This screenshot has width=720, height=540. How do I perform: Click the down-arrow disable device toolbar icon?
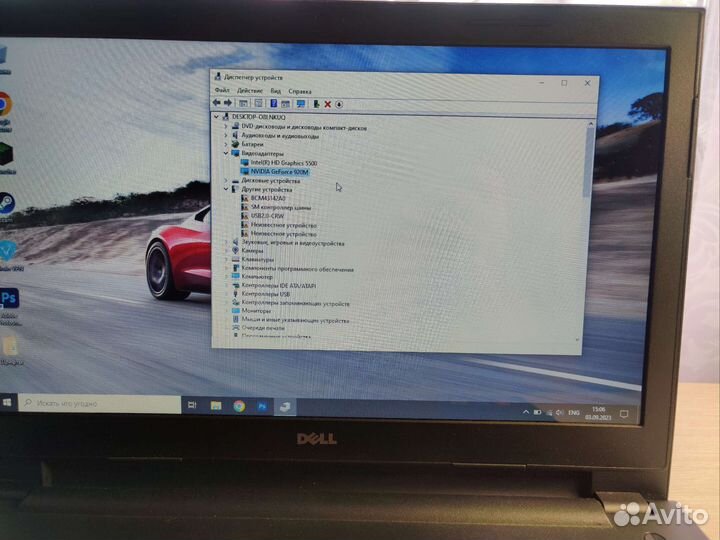tap(339, 104)
